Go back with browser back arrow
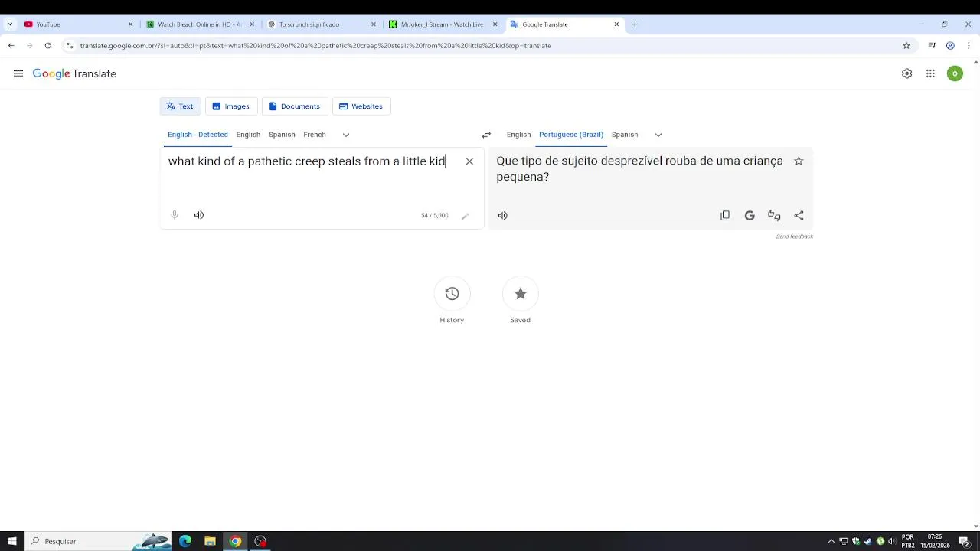980x551 pixels. pyautogui.click(x=11, y=46)
